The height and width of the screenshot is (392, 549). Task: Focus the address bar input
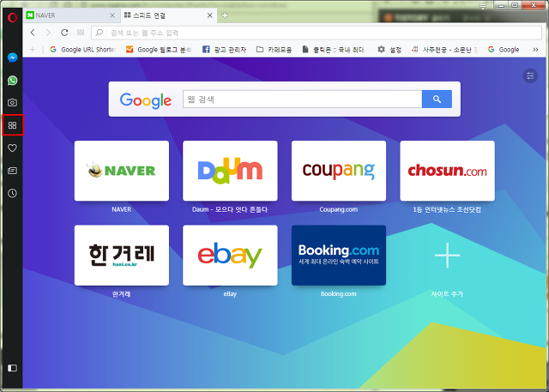click(317, 33)
